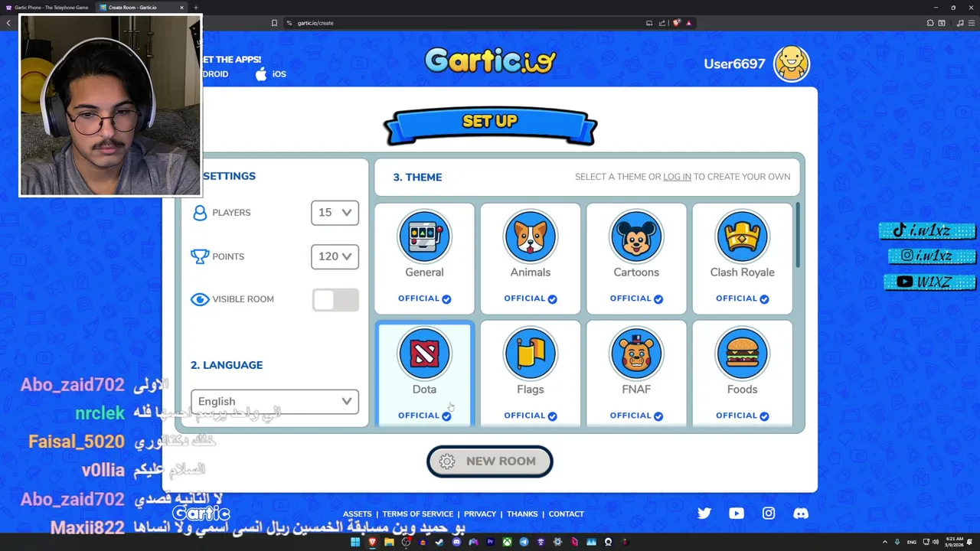Click the Foods theme label

click(742, 390)
